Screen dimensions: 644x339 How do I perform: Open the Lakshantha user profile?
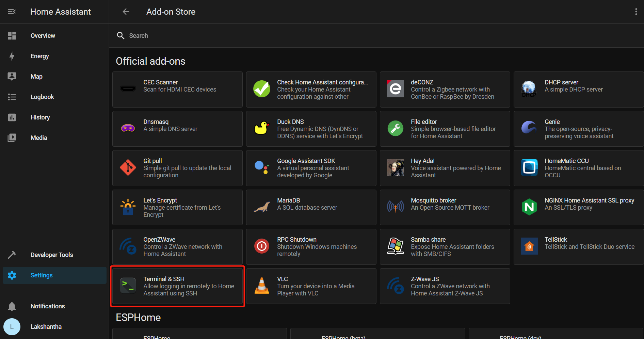click(x=54, y=327)
